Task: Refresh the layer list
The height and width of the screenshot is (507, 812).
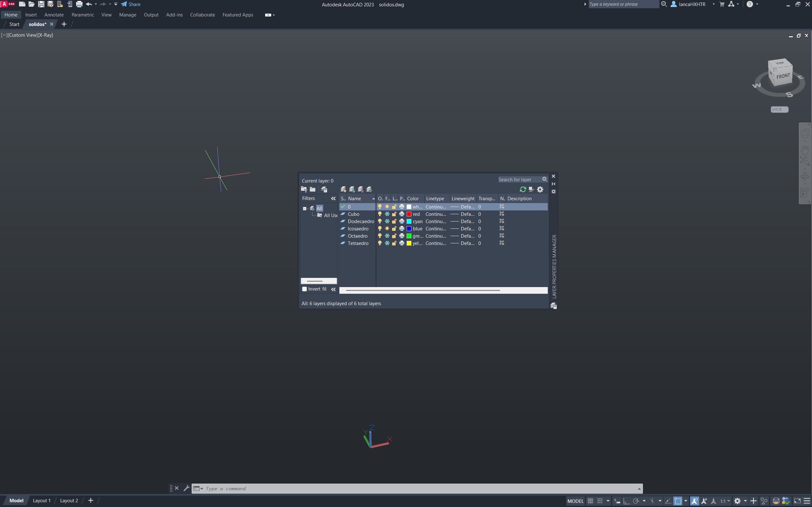Action: [x=522, y=189]
